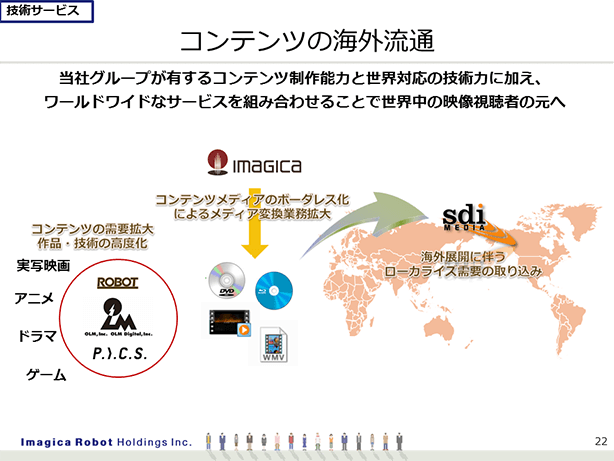The image size is (614, 461).
Task: Select the ゲーム label
Action: coord(46,375)
